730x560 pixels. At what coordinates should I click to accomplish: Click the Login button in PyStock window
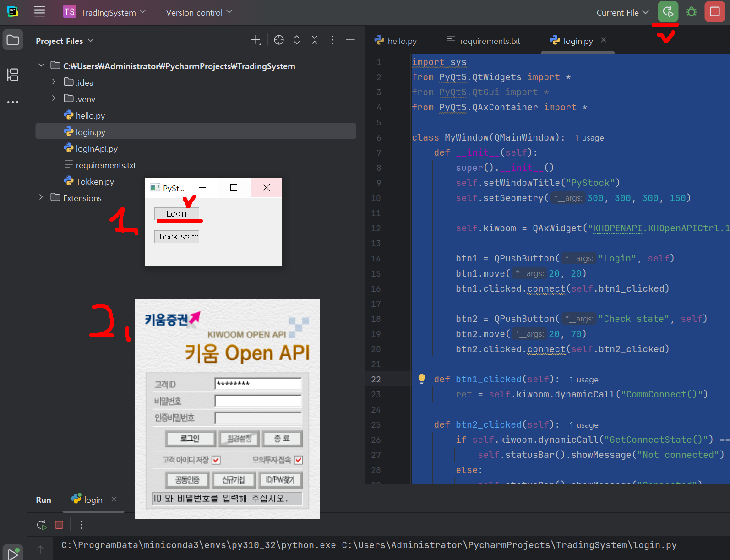(177, 213)
